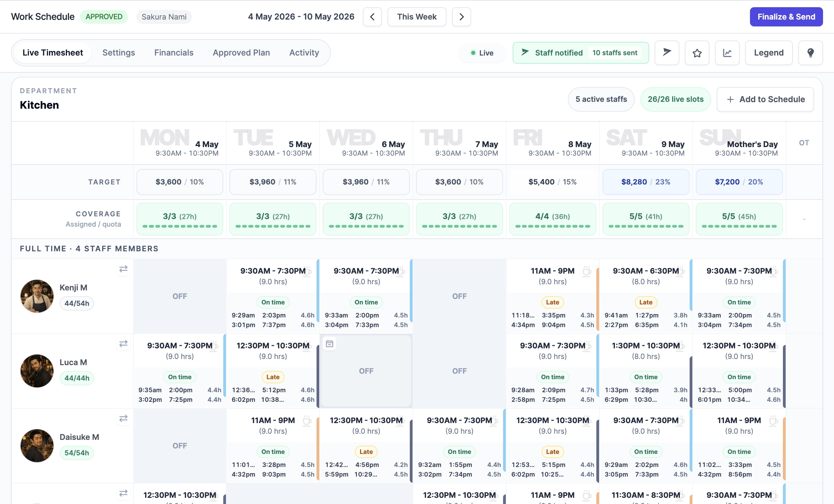Click Saturday coverage 5/5 (41h) bar
The height and width of the screenshot is (504, 834).
tap(646, 219)
